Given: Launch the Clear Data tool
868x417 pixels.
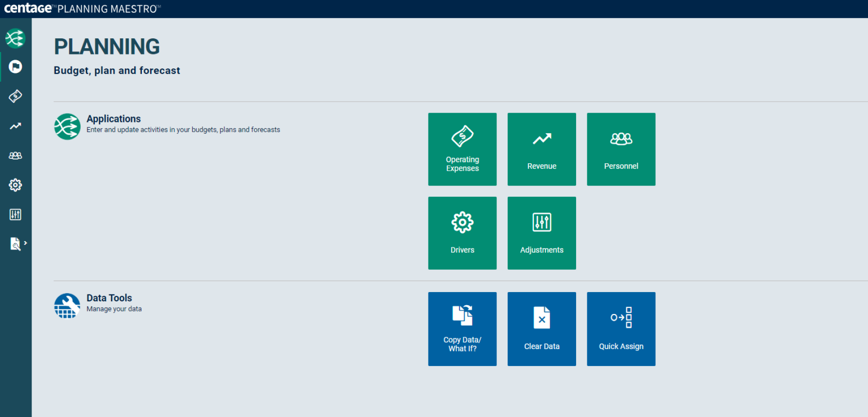Looking at the screenshot, I should [x=542, y=329].
